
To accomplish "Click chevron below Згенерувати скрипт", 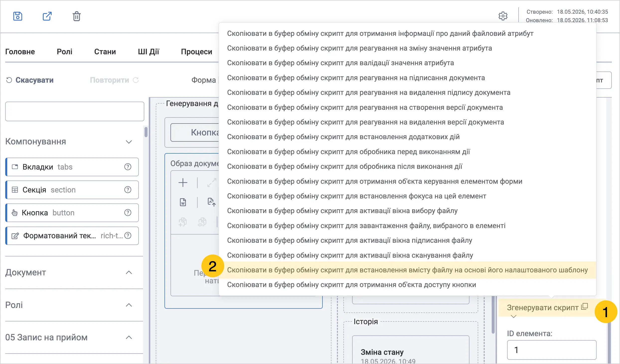I will [514, 316].
